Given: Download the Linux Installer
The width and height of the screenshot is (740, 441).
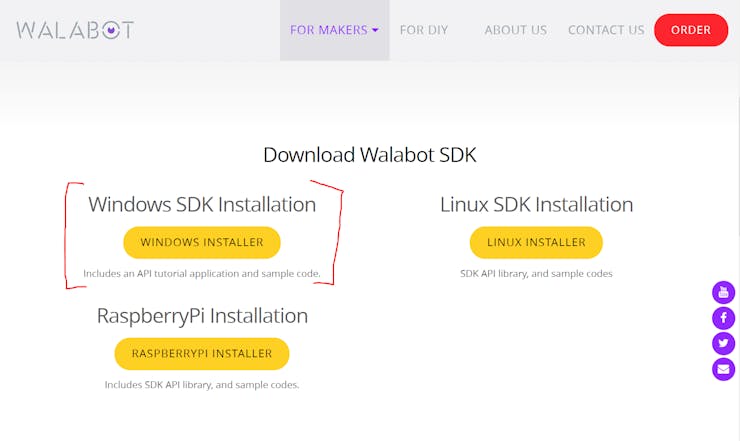Looking at the screenshot, I should click(x=536, y=242).
